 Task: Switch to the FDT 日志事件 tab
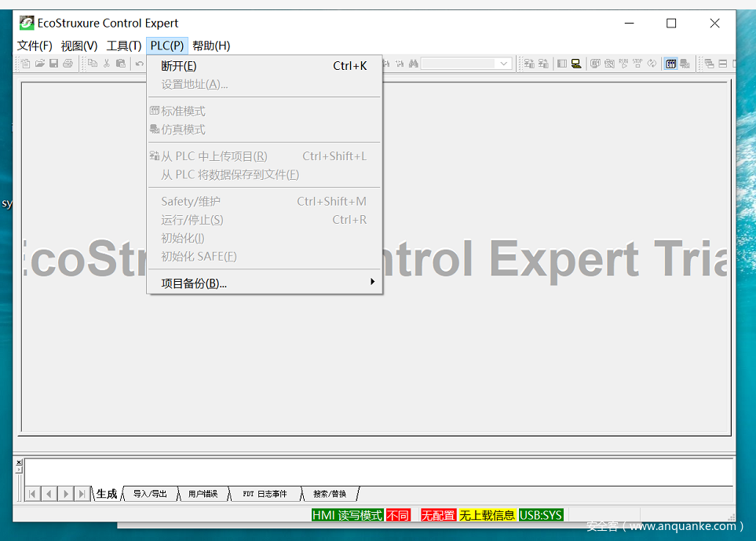(x=265, y=494)
